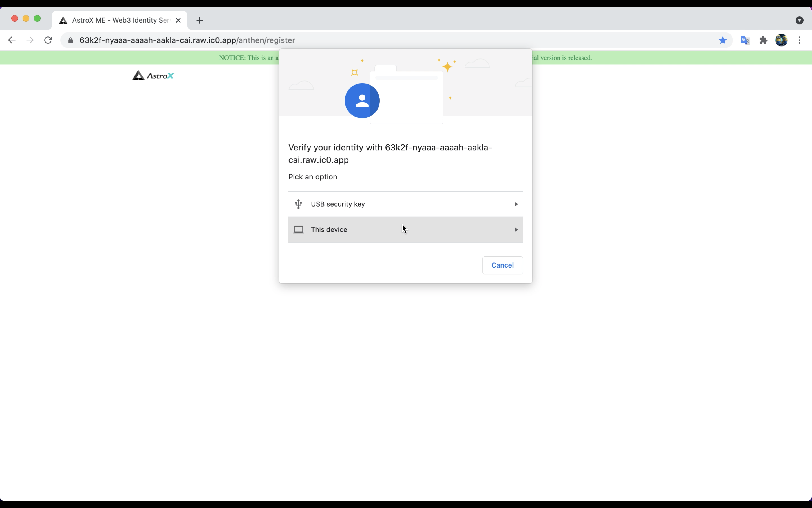812x508 pixels.
Task: Cancel the identity verification dialog
Action: click(502, 265)
